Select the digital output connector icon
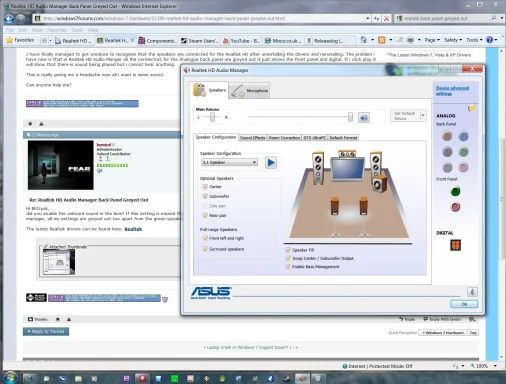Screen dimensions: 506x384 pos(455,245)
